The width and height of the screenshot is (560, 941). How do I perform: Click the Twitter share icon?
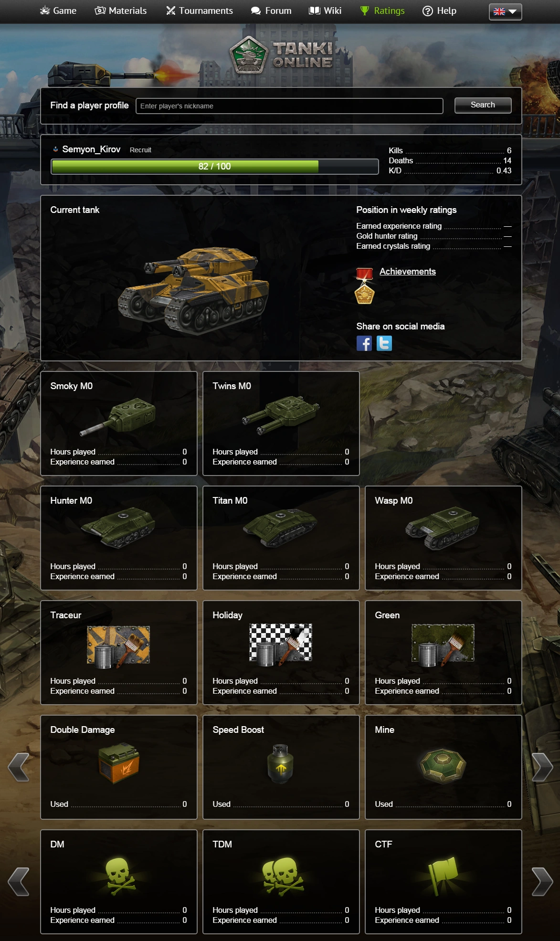click(x=384, y=343)
